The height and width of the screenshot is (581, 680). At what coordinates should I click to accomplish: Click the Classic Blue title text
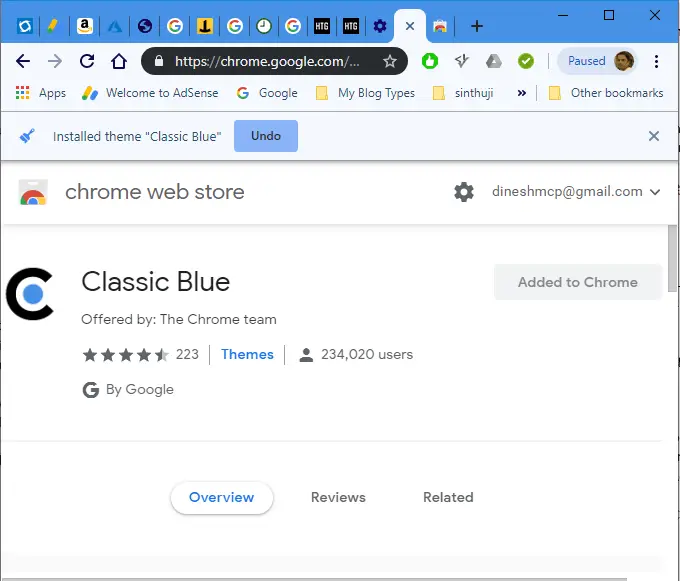coord(156,282)
